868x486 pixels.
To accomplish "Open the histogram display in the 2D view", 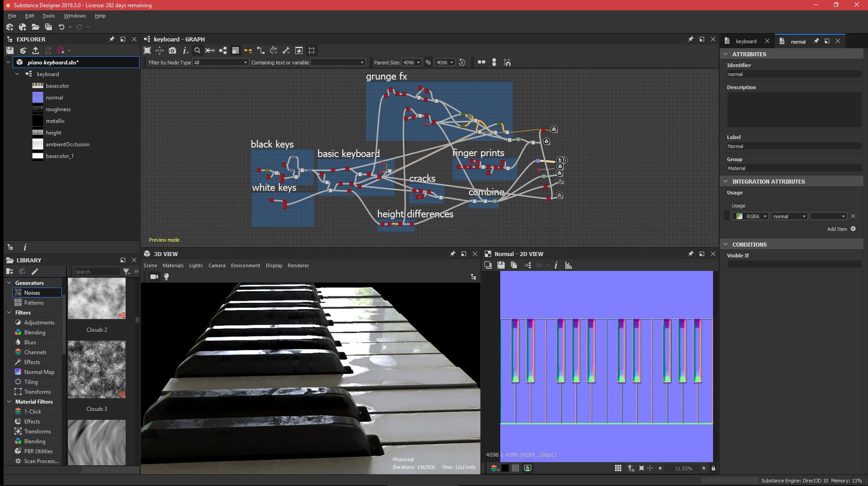I will (x=568, y=265).
